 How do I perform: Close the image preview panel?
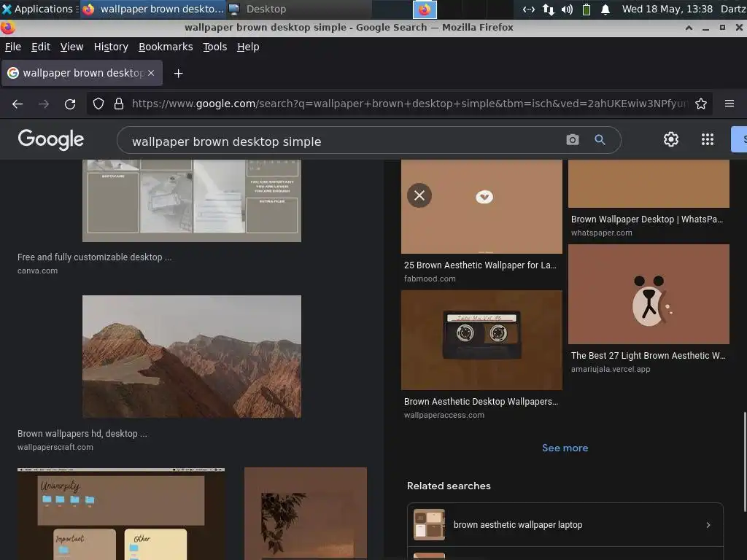click(419, 195)
